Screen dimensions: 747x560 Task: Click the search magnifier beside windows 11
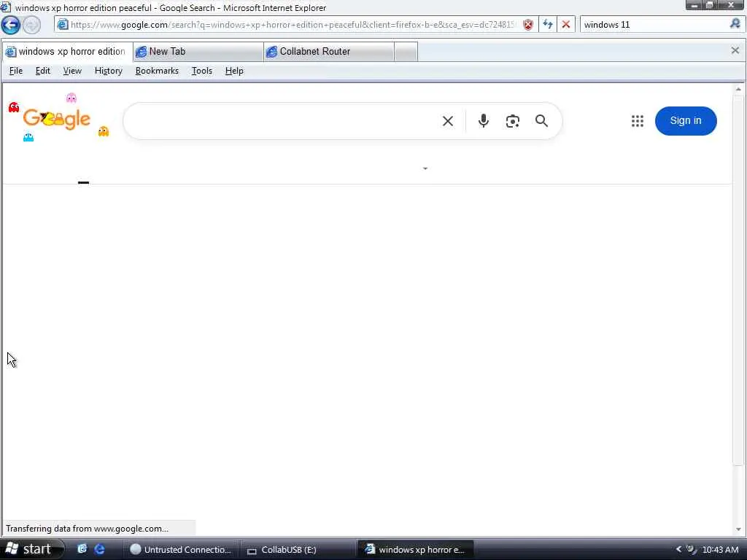[735, 24]
